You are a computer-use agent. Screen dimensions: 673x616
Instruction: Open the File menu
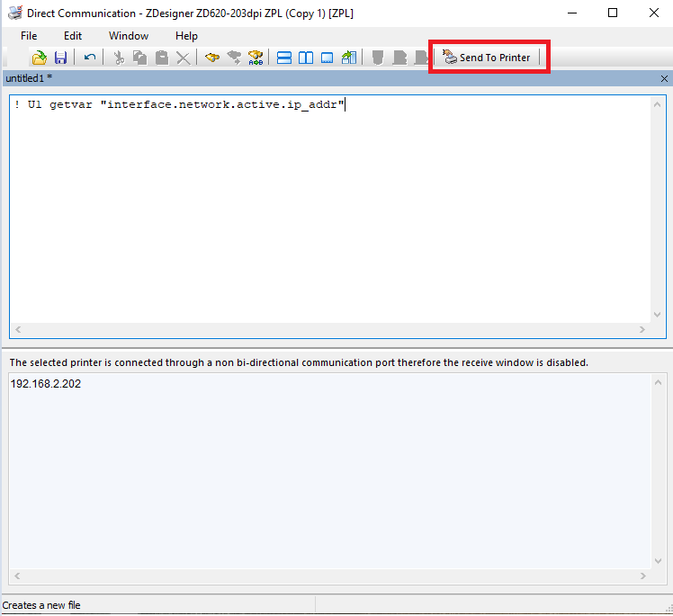(x=29, y=36)
